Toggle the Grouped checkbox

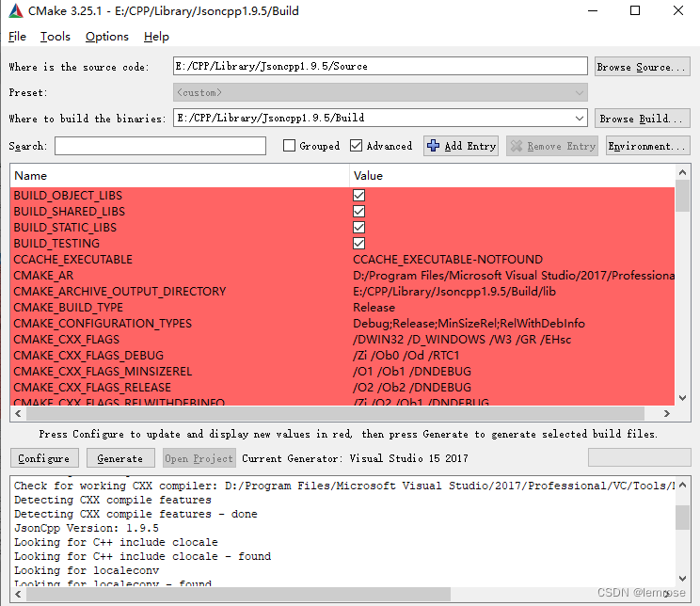tap(289, 146)
